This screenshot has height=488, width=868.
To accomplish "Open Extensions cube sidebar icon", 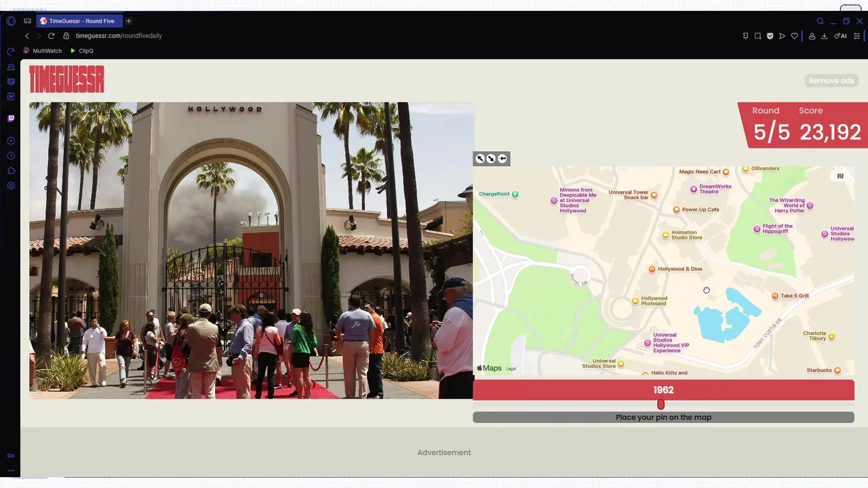I will point(11,171).
